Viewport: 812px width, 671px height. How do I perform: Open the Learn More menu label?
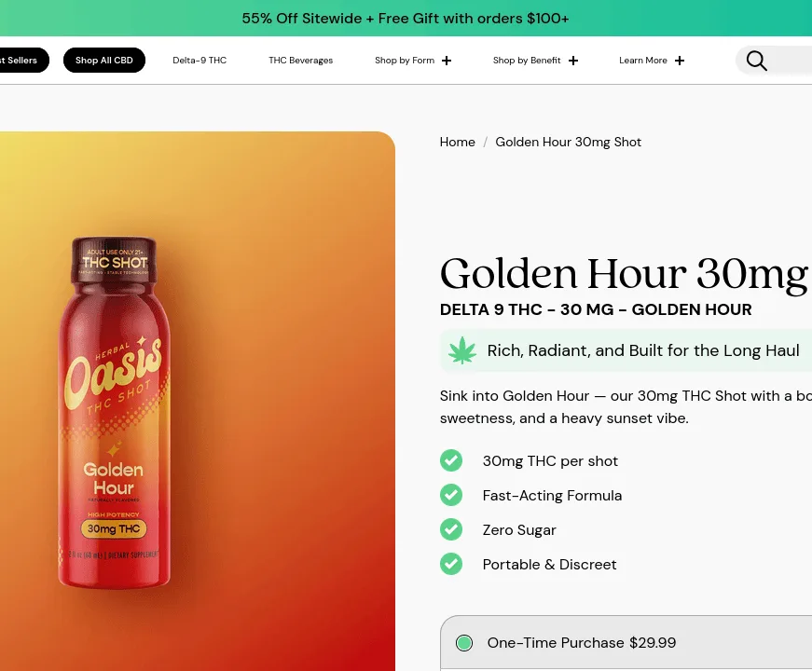tap(642, 60)
